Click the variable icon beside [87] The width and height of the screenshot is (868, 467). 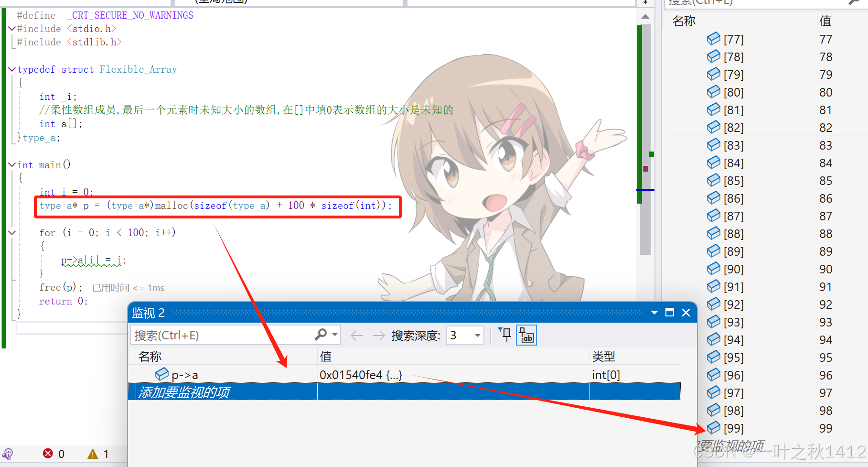[714, 215]
